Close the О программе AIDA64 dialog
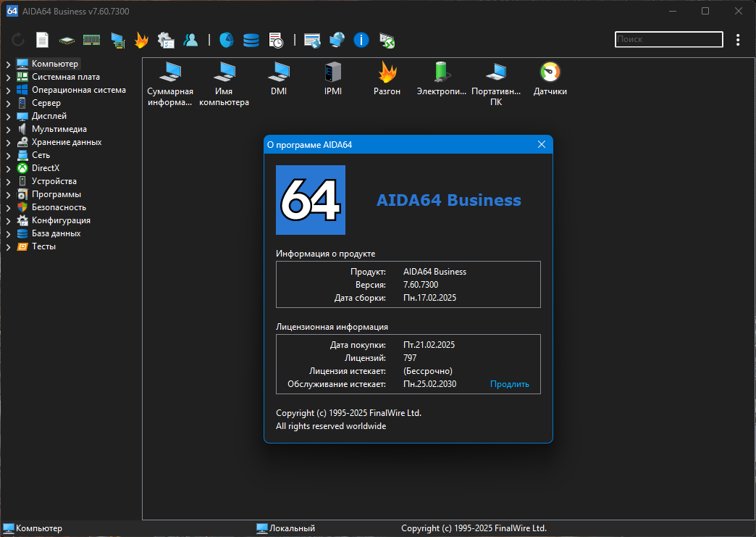The image size is (756, 537). pos(542,145)
